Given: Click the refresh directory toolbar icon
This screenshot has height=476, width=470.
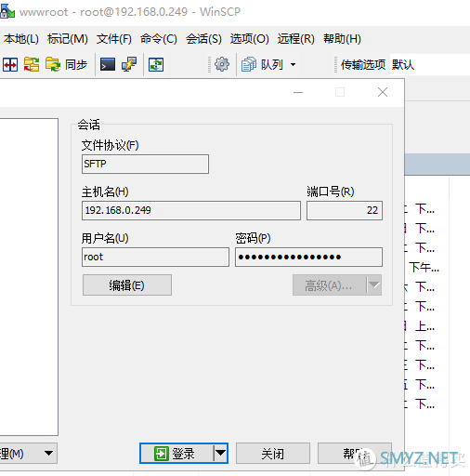Looking at the screenshot, I should pyautogui.click(x=156, y=65).
